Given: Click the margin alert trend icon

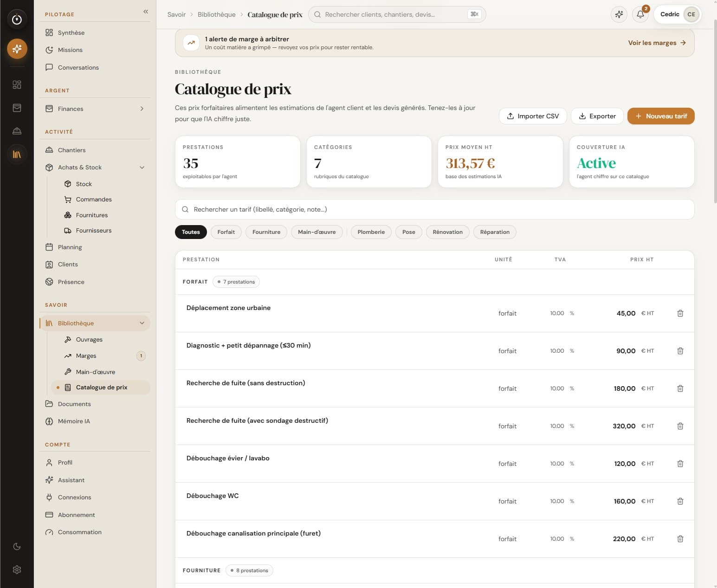Looking at the screenshot, I should 191,43.
